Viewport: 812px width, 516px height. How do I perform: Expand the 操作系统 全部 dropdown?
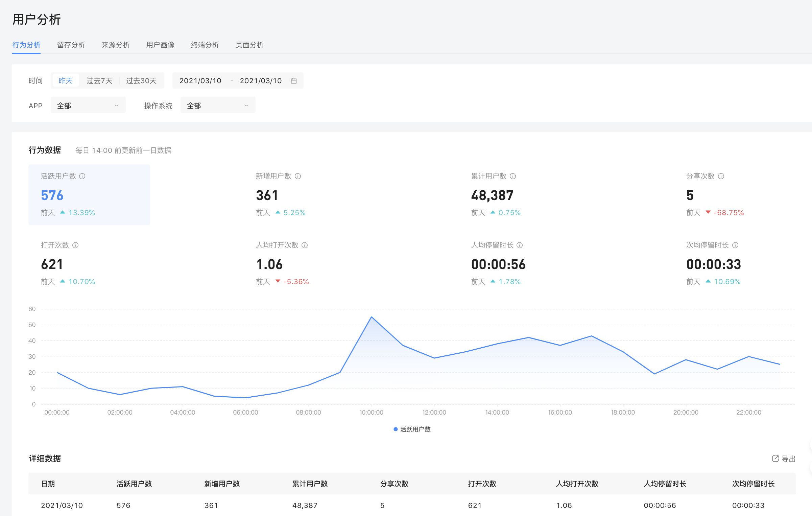click(218, 105)
